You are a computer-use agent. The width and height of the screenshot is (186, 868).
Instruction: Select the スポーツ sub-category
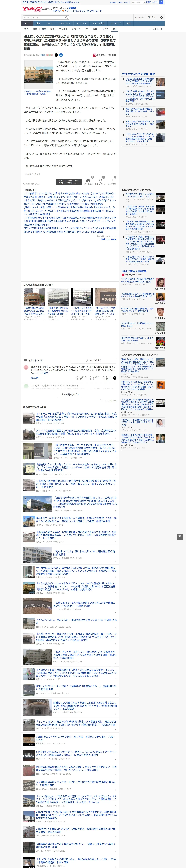click(x=76, y=29)
